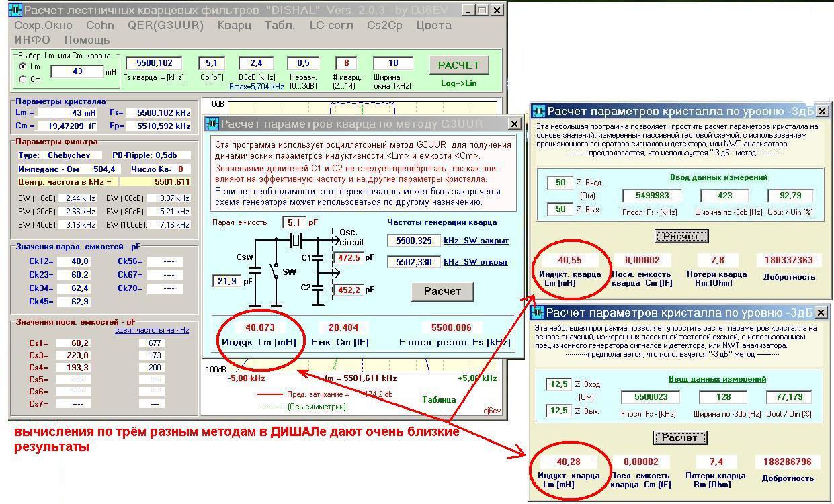The width and height of the screenshot is (834, 504).
Task: Edit the C1 472,5 pF field
Action: [347, 257]
